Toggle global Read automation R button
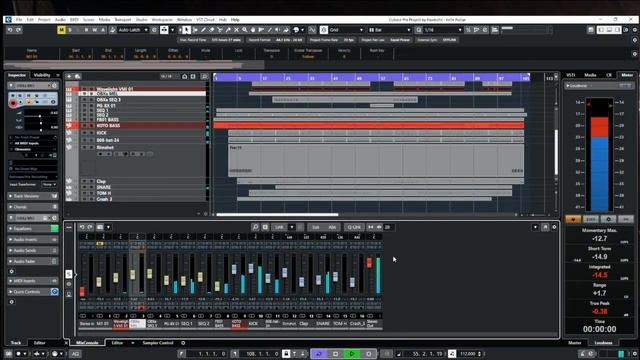Screen dimensions: 640x360 [x=86, y=30]
